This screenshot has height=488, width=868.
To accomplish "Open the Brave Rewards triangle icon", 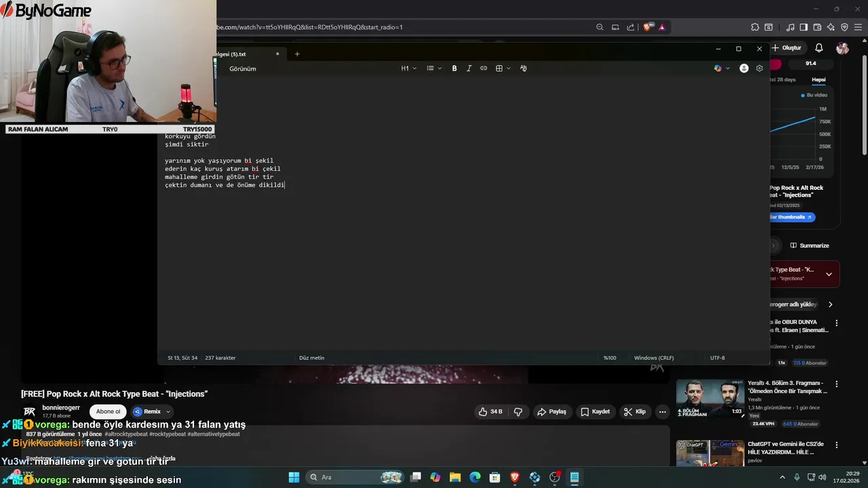I will [x=662, y=27].
